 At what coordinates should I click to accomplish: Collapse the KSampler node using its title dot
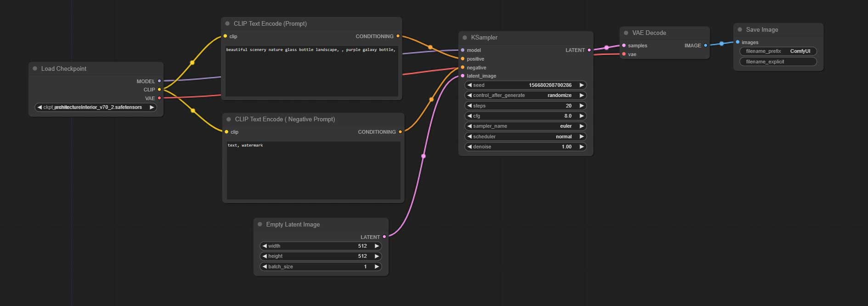point(465,38)
